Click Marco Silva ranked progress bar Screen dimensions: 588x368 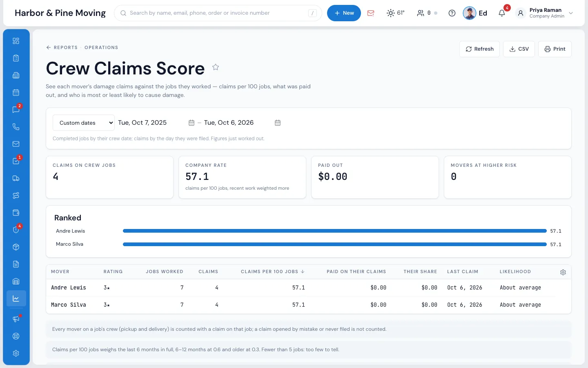pos(335,244)
